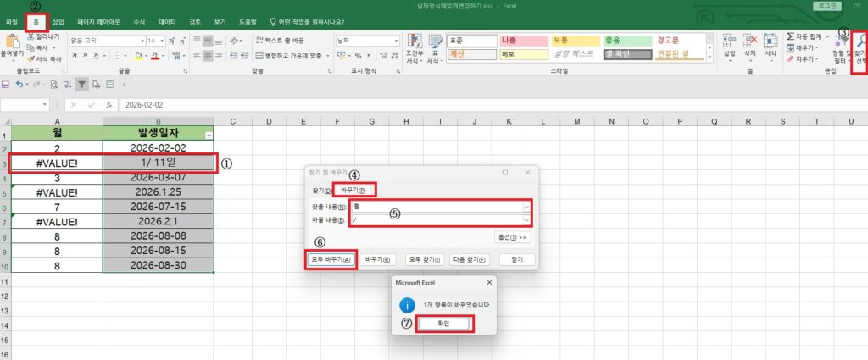Viewport: 868px width, 360px height.
Task: Click the increase indent icon
Action: coord(244,56)
